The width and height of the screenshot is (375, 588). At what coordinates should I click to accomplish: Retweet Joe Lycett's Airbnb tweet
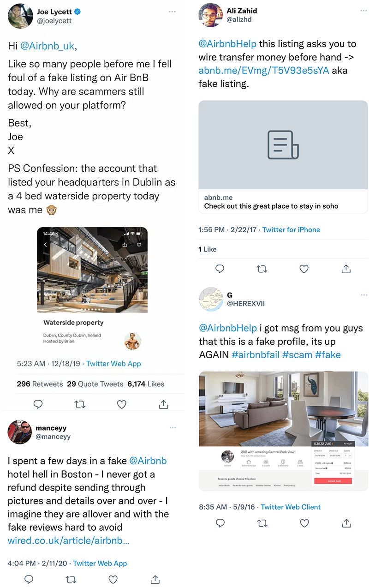coord(80,404)
